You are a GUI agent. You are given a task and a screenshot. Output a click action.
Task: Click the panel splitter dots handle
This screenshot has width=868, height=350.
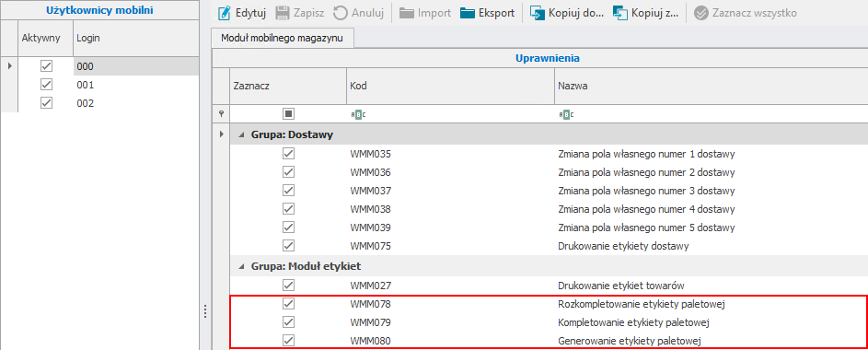coord(205,311)
